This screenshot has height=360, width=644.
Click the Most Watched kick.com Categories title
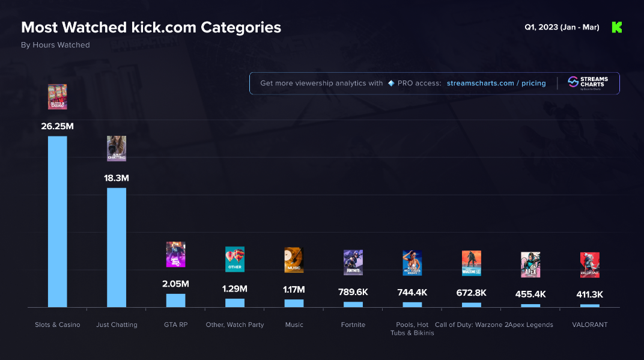pos(151,27)
